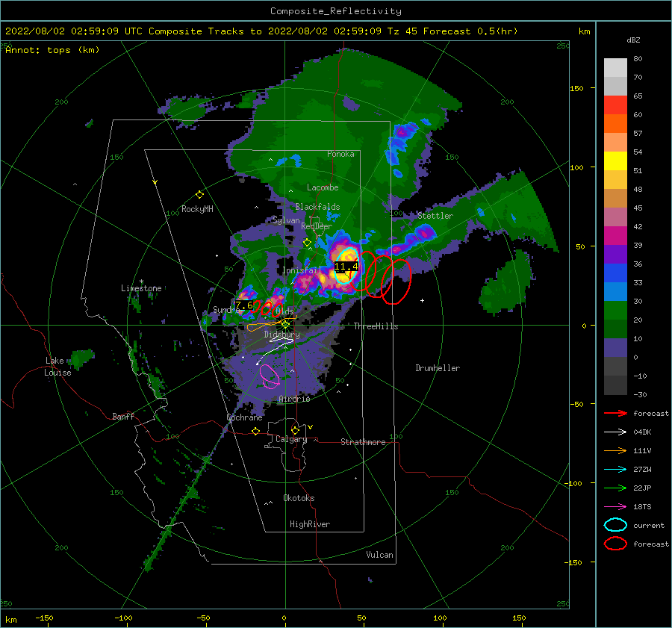The image size is (672, 628).
Task: Click the HighRiver city label
Action: 310,524
